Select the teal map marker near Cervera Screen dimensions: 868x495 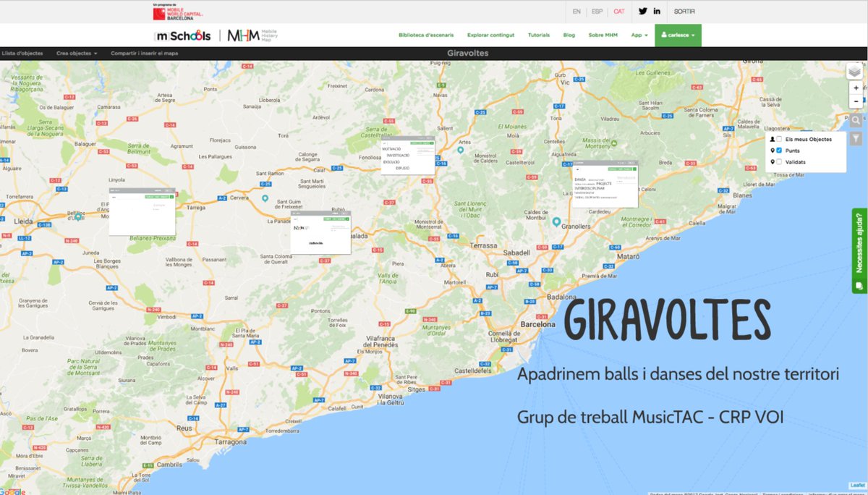pyautogui.click(x=265, y=199)
